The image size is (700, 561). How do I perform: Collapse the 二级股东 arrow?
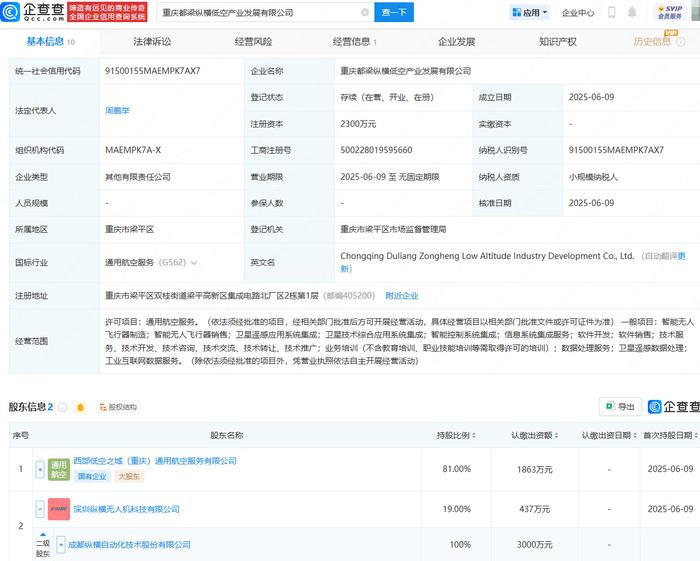click(x=43, y=534)
